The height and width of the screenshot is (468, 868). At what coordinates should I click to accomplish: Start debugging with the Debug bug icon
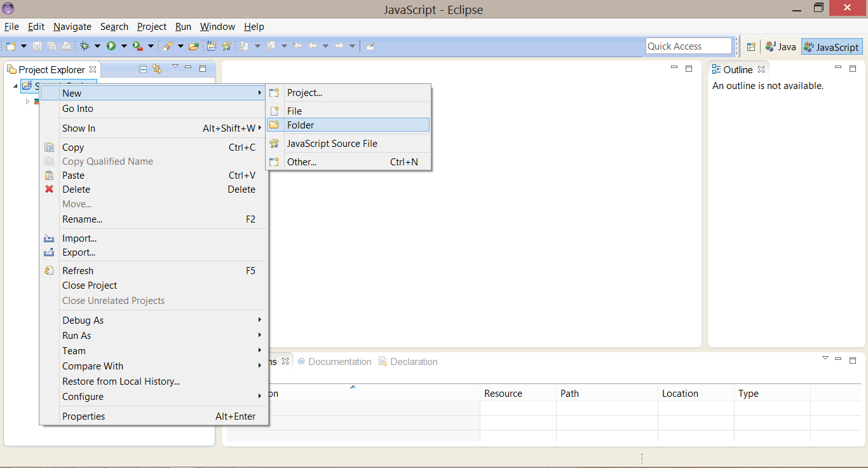(85, 46)
